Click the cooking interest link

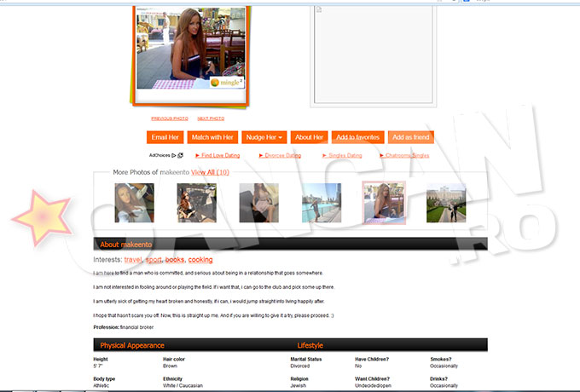tap(200, 259)
